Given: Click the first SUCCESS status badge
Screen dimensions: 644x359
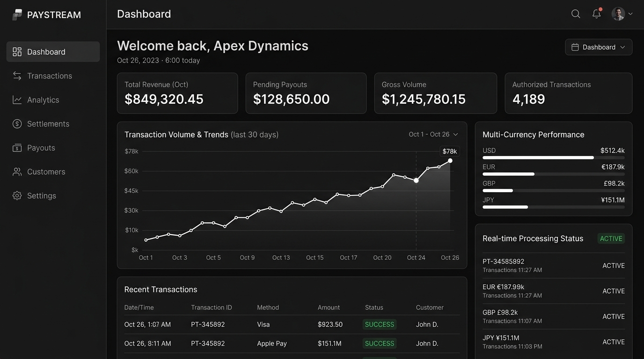Looking at the screenshot, I should tap(380, 324).
